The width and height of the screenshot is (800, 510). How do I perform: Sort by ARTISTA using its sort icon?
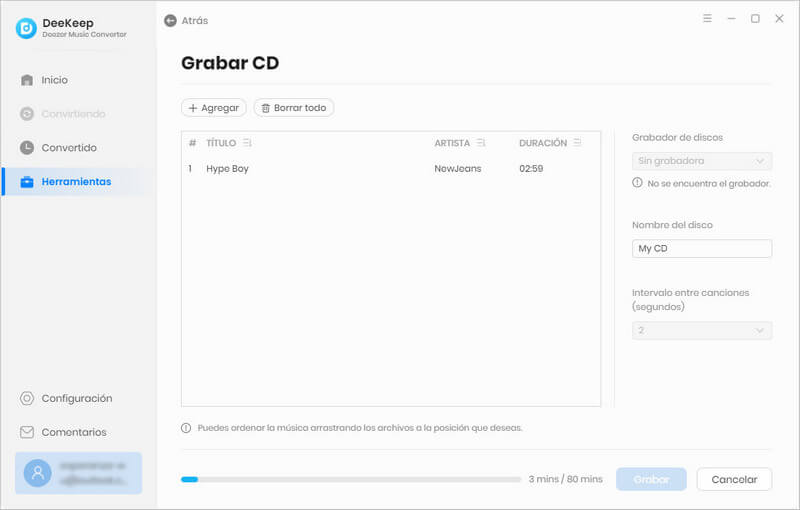tap(481, 143)
